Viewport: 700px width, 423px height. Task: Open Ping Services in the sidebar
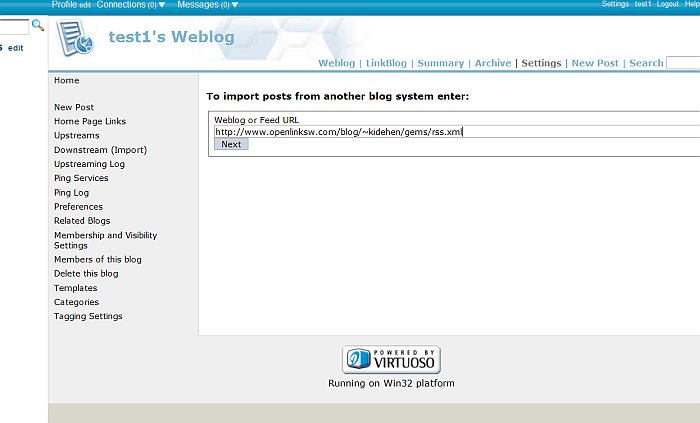[x=81, y=178]
